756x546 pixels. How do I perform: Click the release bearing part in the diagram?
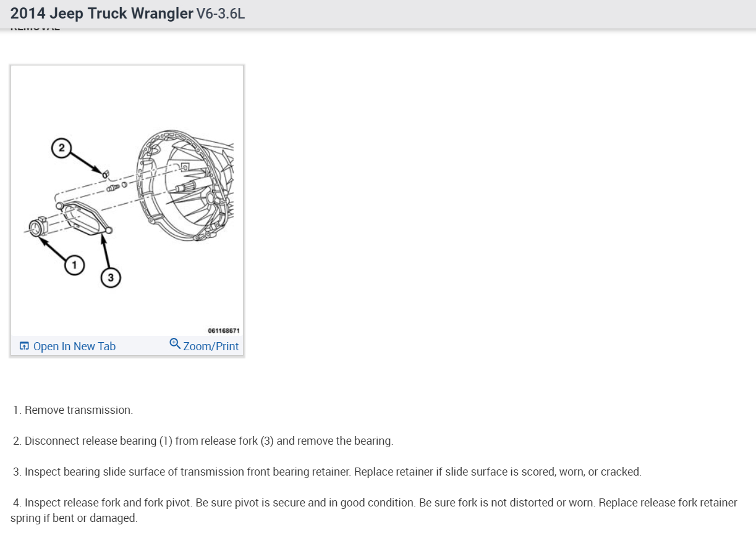coord(37,227)
